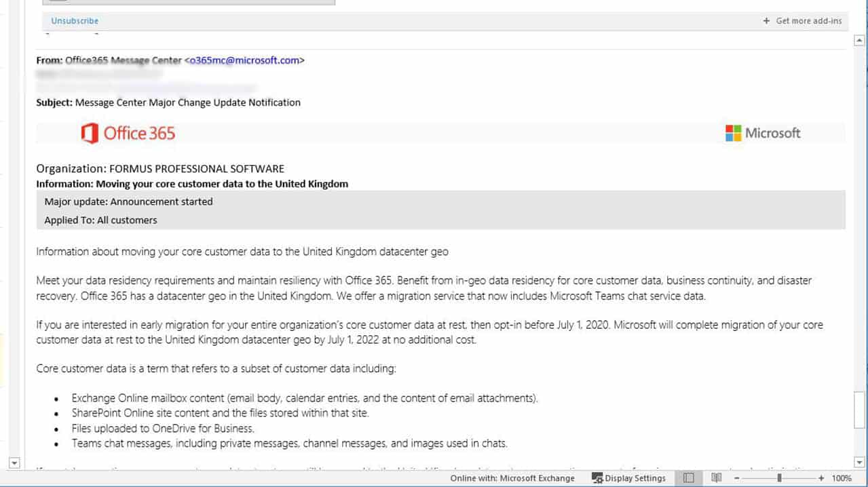Image resolution: width=868 pixels, height=487 pixels.
Task: Click 'Applied To: All customers' text
Action: pyautogui.click(x=100, y=220)
